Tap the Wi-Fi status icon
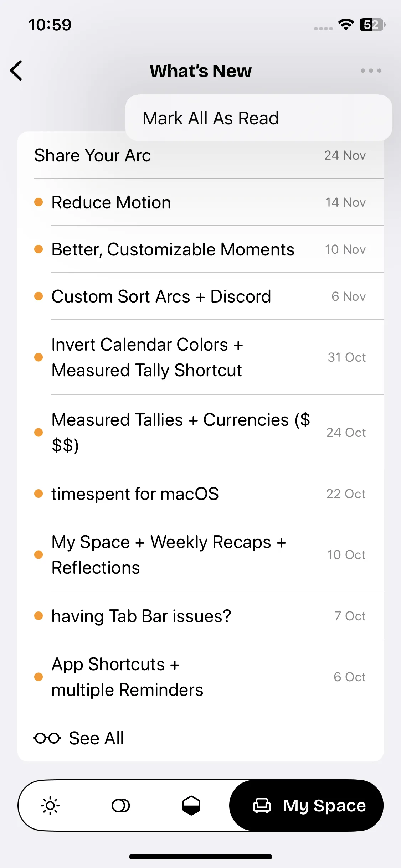This screenshot has width=401, height=868. pos(346,25)
